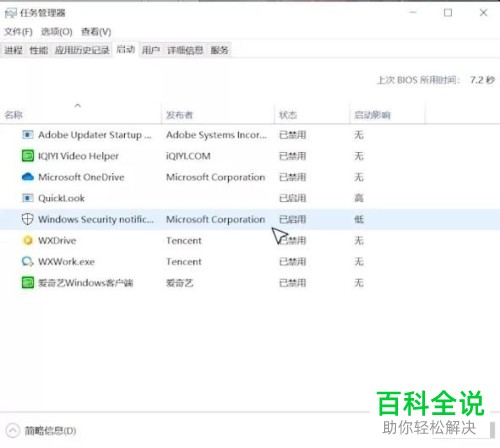Click 已启用 status in the QuickLook row
This screenshot has width=500, height=448.
click(292, 198)
